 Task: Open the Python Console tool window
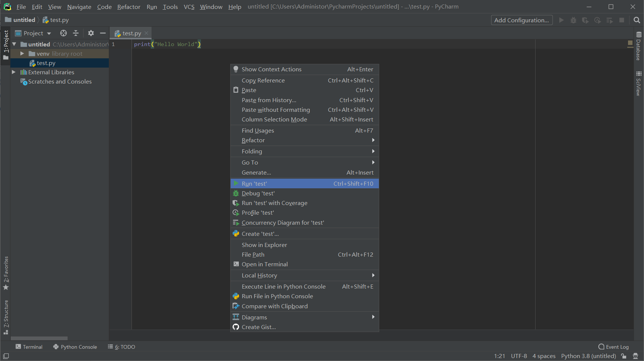pyautogui.click(x=75, y=347)
